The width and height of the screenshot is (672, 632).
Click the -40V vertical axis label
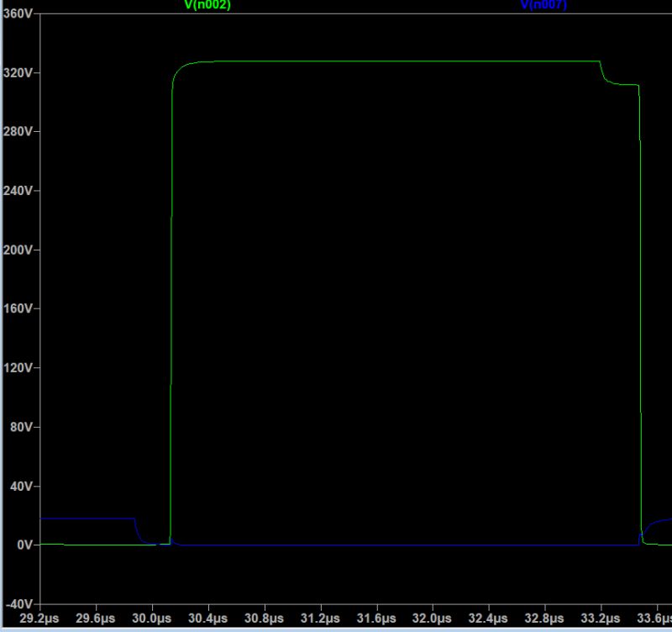[18, 604]
